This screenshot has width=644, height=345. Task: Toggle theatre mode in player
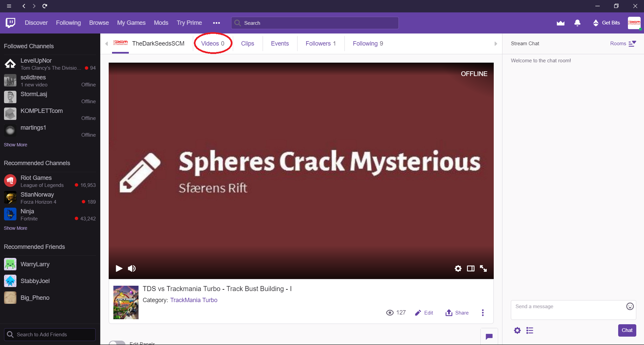tap(471, 268)
